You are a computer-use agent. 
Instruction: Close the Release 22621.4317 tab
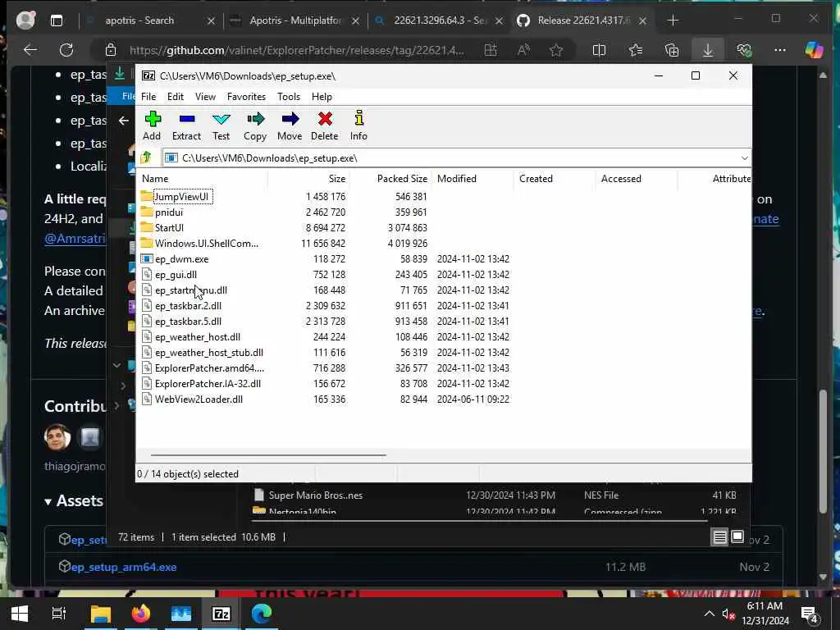tap(642, 21)
